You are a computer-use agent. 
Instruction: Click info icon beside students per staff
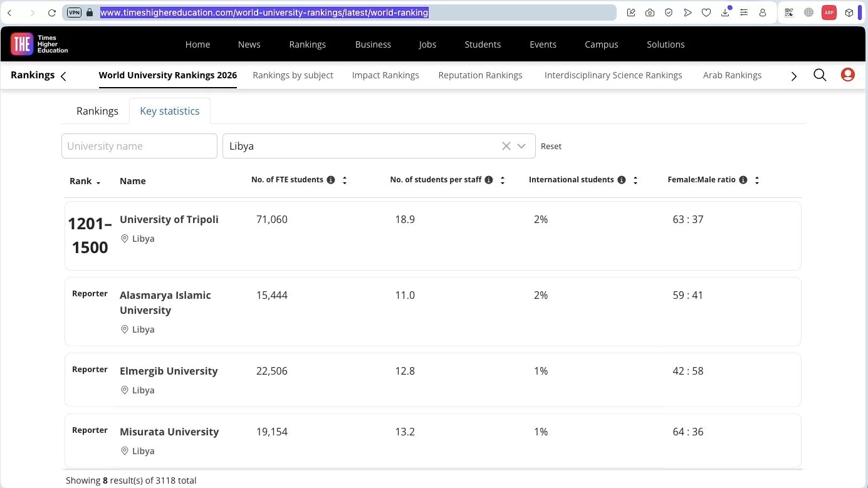[489, 180]
